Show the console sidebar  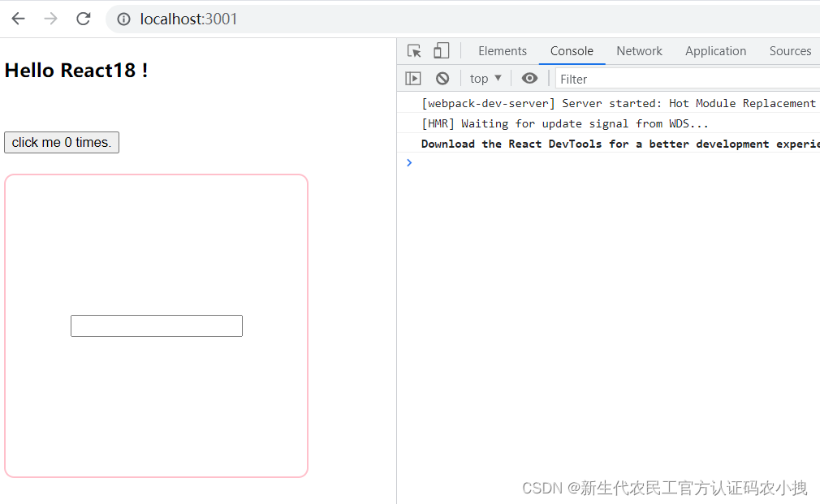(x=413, y=79)
